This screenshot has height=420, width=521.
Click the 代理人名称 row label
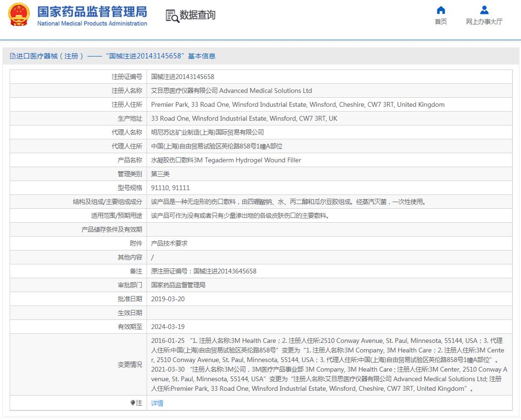click(127, 132)
